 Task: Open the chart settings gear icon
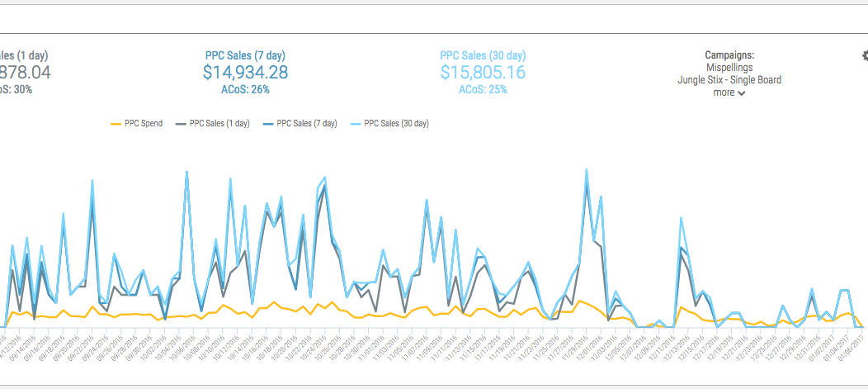[x=866, y=55]
